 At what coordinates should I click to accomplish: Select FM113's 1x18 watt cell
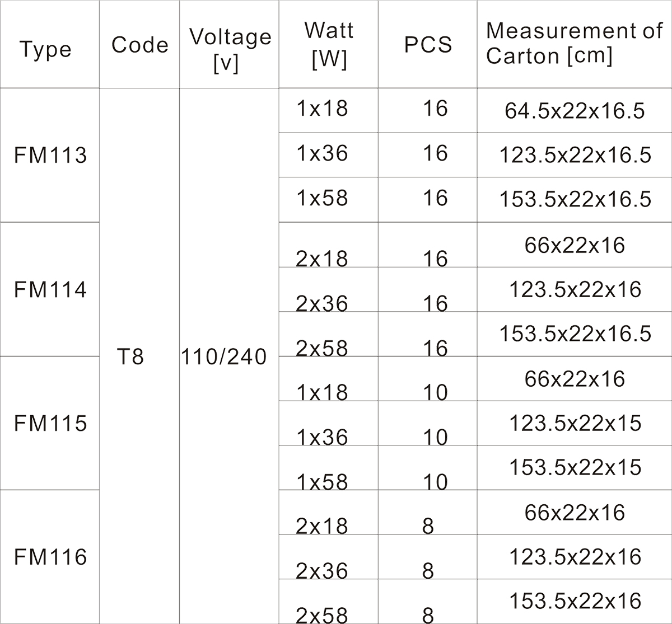tap(322, 109)
